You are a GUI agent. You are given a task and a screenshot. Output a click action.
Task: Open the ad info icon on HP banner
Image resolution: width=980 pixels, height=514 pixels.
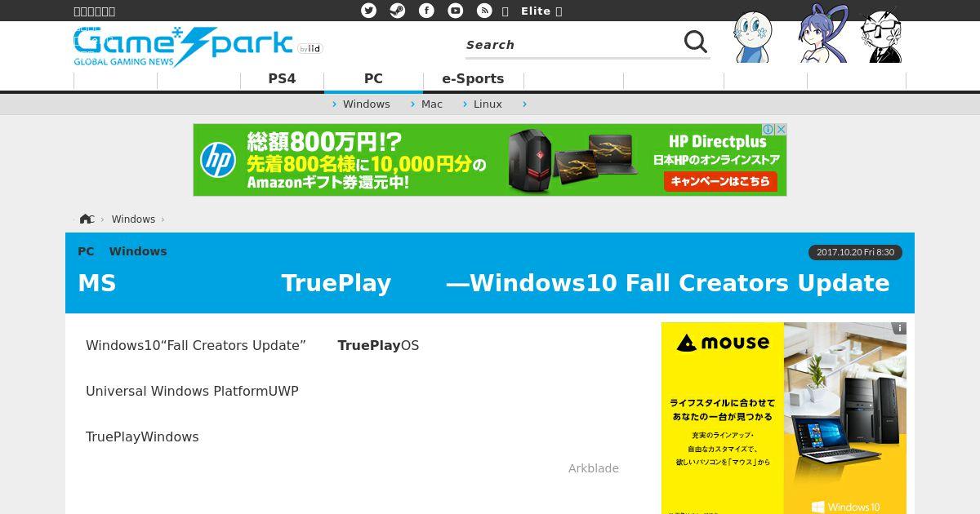tap(768, 130)
